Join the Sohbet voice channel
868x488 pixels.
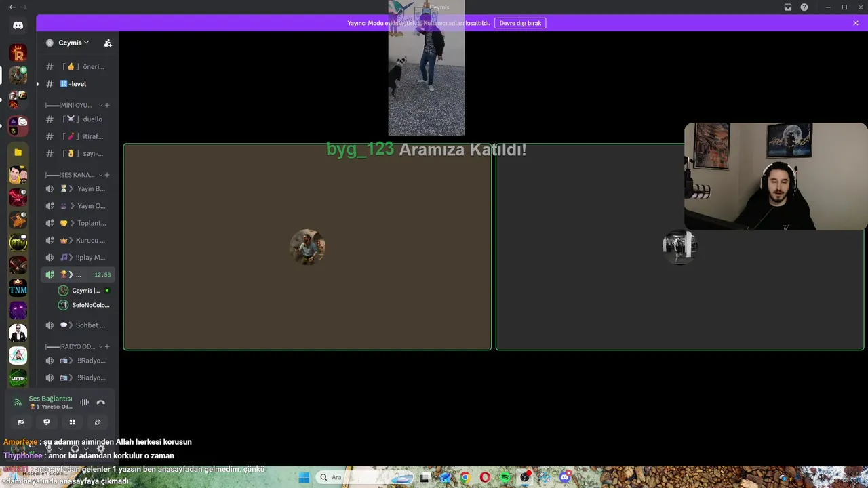coord(77,325)
